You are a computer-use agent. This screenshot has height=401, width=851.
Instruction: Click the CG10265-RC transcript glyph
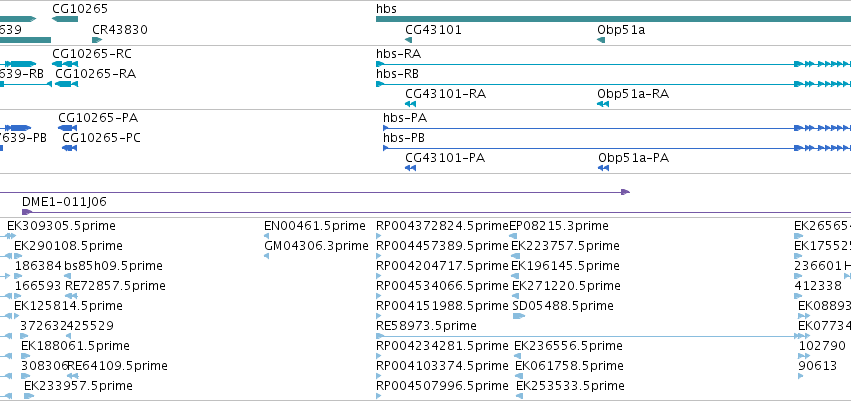pos(65,64)
